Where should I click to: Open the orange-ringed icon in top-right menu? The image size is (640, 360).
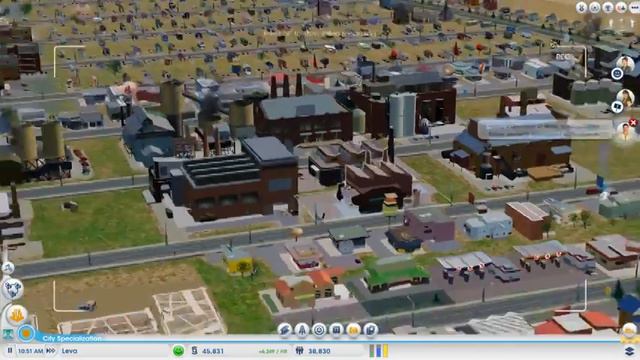(x=621, y=7)
